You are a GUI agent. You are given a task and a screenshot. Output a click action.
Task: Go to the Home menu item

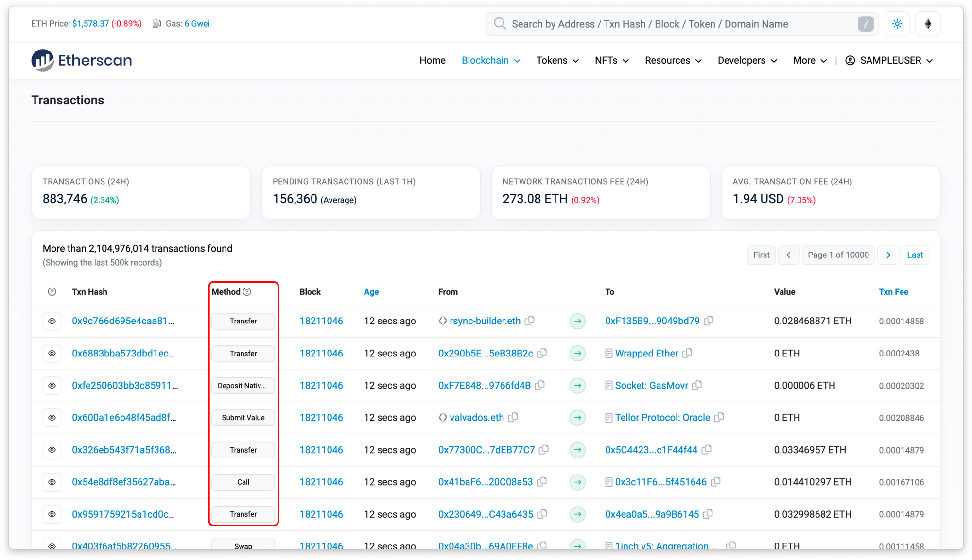click(432, 60)
